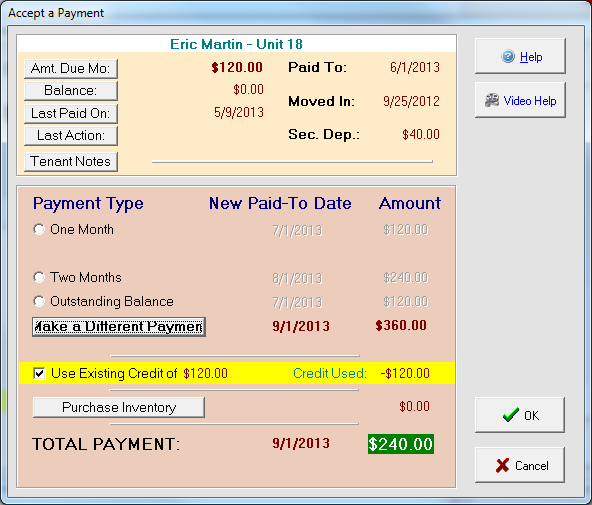The width and height of the screenshot is (592, 505).
Task: Open Make a Different Payment
Action: (x=119, y=326)
